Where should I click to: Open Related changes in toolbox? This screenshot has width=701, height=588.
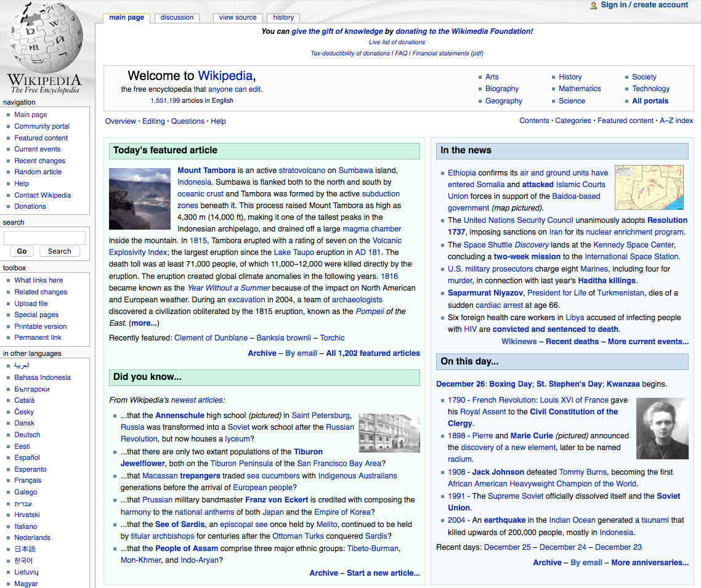coord(41,292)
